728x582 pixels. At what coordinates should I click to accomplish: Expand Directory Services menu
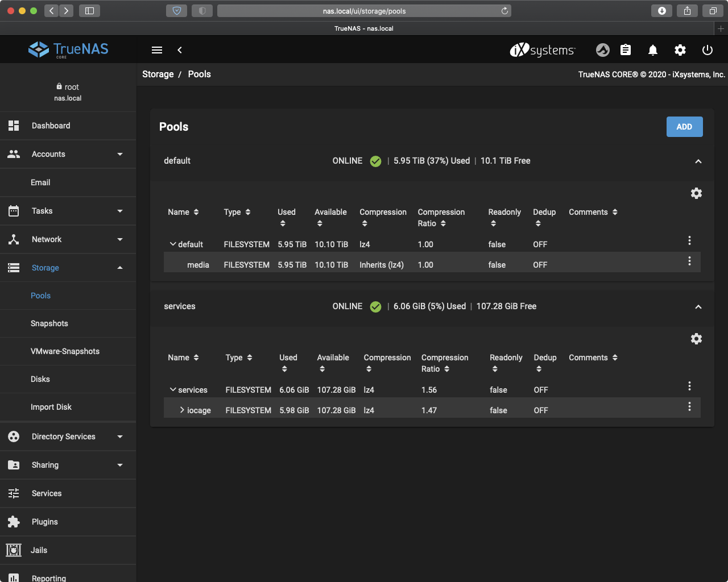[x=68, y=436]
